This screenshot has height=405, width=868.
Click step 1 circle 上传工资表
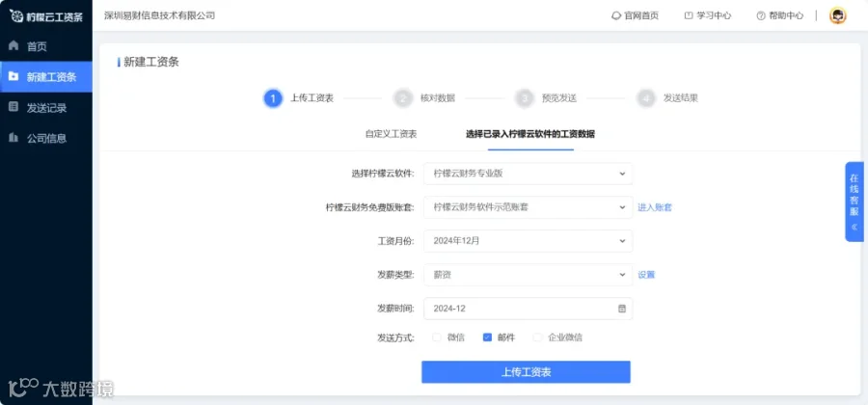coord(273,98)
